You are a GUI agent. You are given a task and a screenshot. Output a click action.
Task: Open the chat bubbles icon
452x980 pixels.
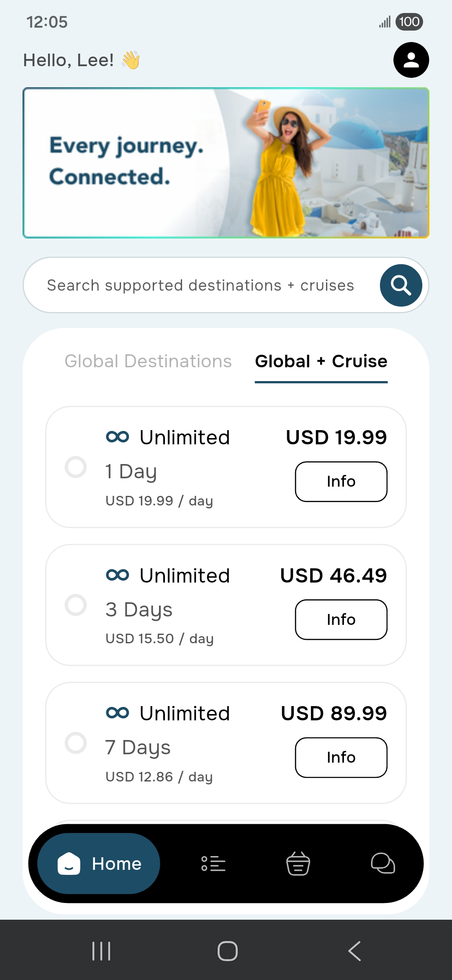383,864
